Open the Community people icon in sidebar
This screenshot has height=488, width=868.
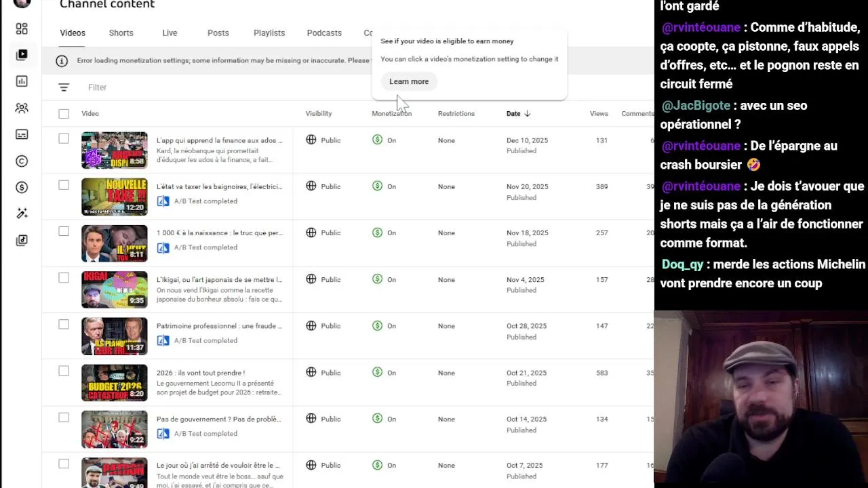(x=22, y=108)
